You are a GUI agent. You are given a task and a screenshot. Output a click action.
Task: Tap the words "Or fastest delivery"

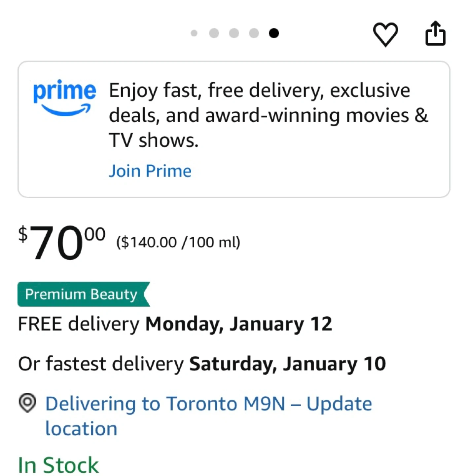coord(101,364)
